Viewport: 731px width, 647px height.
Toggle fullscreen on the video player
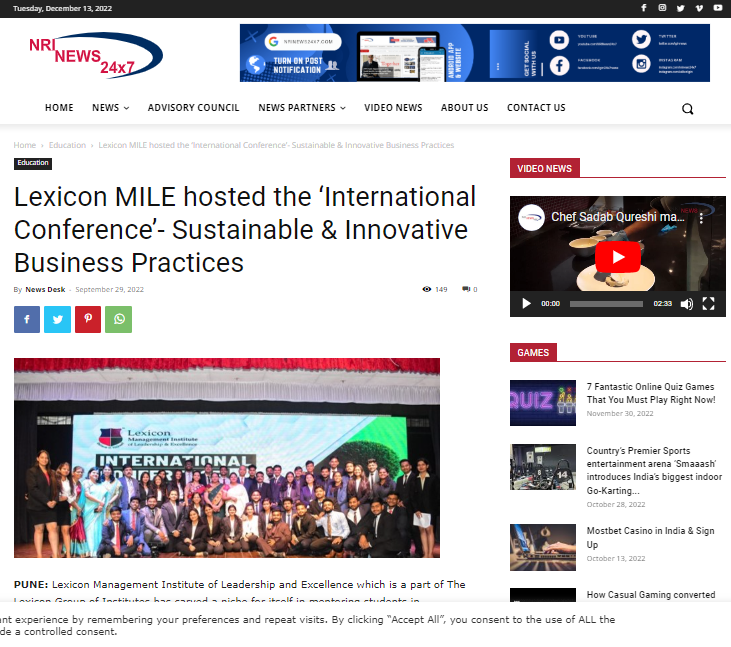(708, 303)
